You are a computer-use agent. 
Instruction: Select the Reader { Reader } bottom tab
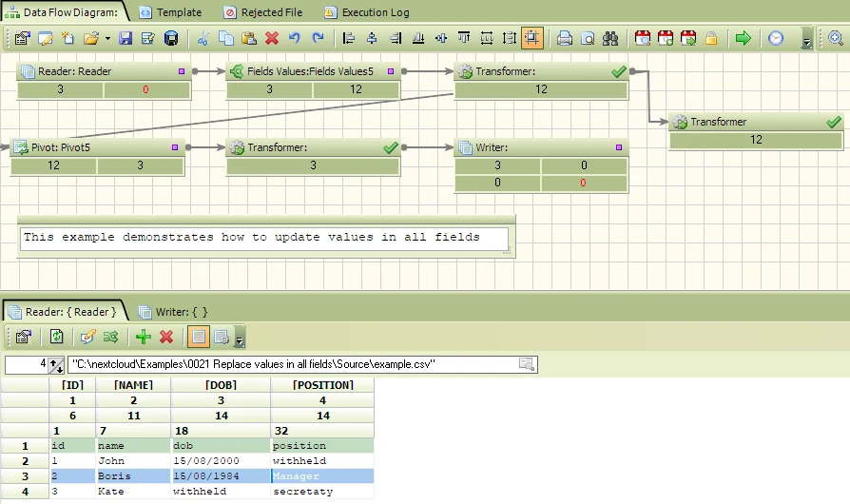(63, 312)
